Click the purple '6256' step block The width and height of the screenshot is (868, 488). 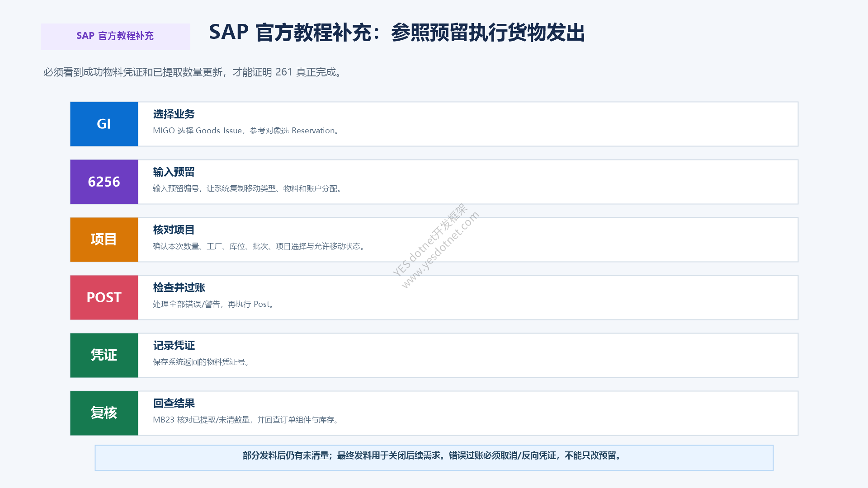click(104, 182)
